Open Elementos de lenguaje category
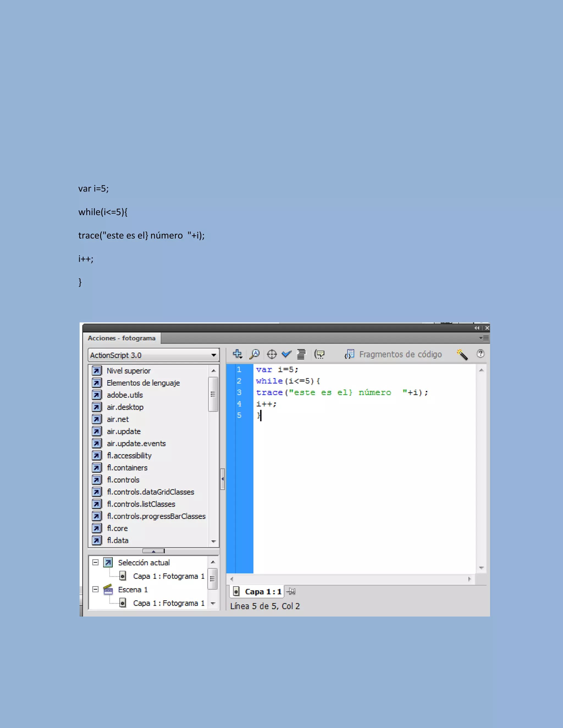 click(143, 383)
